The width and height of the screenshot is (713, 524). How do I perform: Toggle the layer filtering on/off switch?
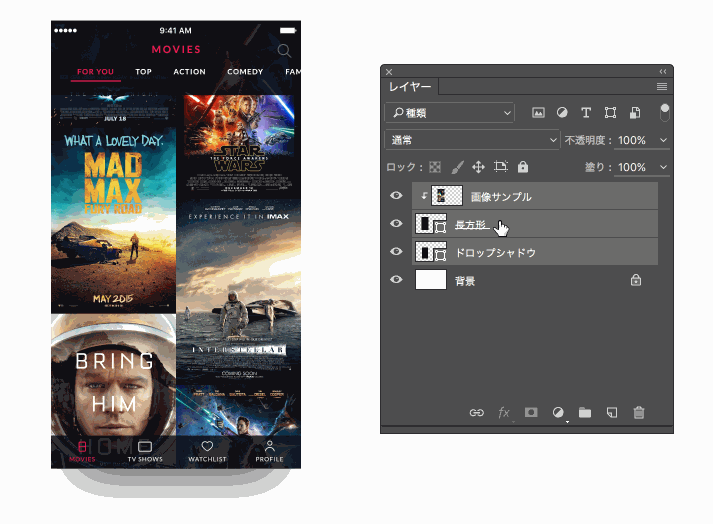(x=664, y=112)
